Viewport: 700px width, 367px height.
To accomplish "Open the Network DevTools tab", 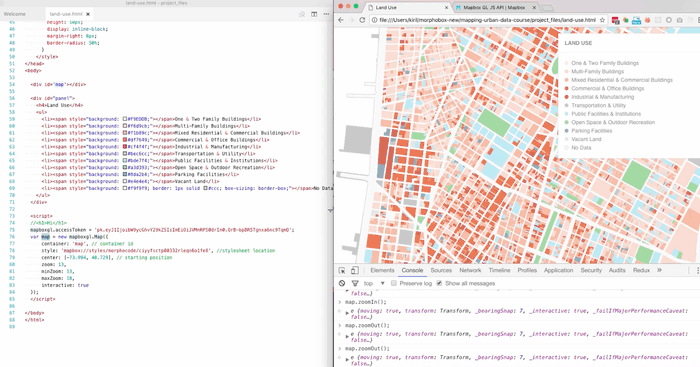I will (470, 270).
